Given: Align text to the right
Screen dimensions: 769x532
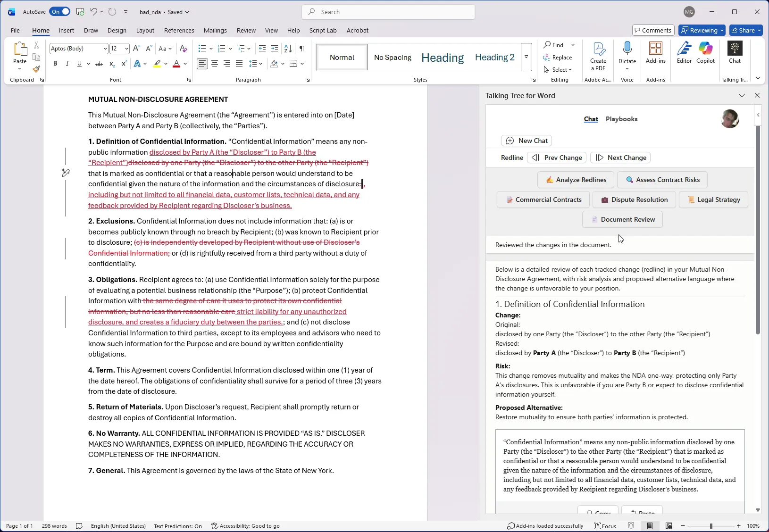Looking at the screenshot, I should (227, 64).
